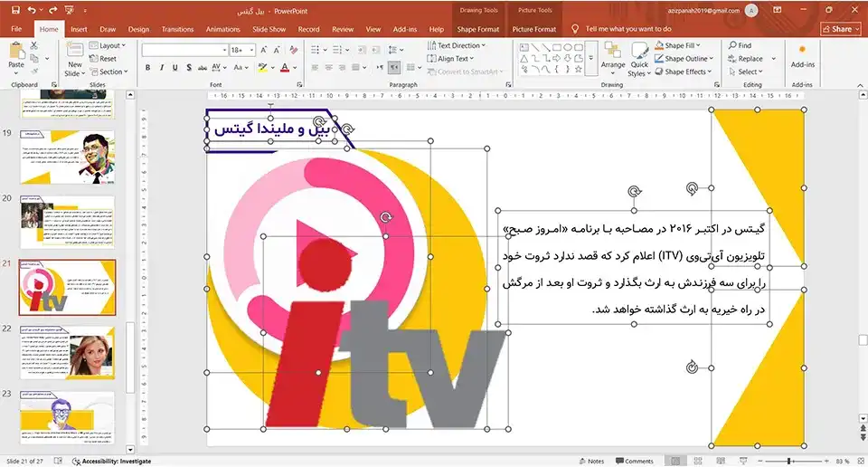Open the font size dropdown
This screenshot has height=467, width=868.
pyautogui.click(x=252, y=50)
